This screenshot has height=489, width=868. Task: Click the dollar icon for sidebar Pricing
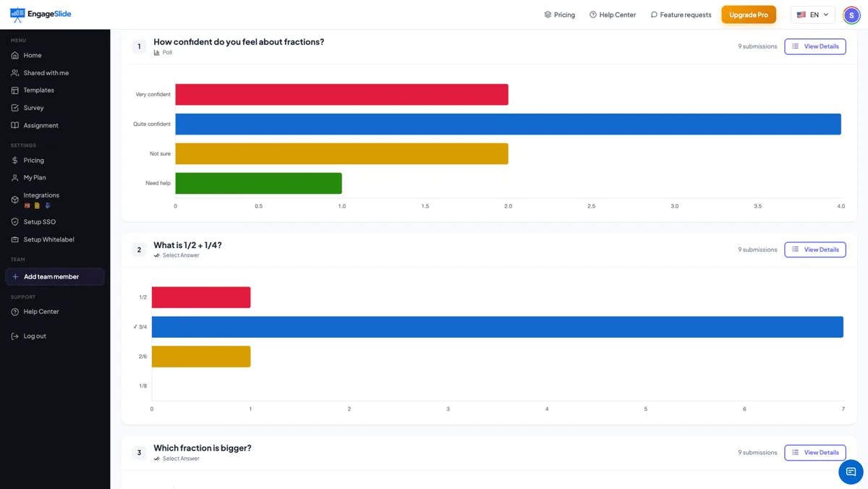(15, 161)
